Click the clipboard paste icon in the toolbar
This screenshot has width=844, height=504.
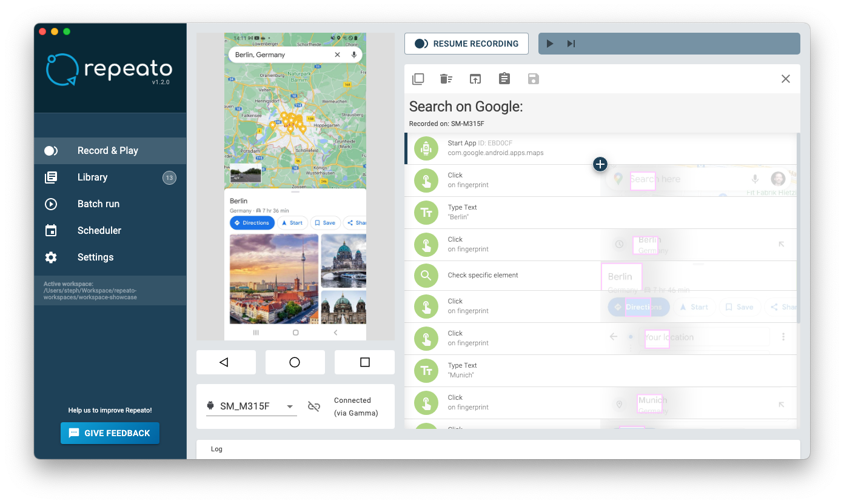coord(504,79)
